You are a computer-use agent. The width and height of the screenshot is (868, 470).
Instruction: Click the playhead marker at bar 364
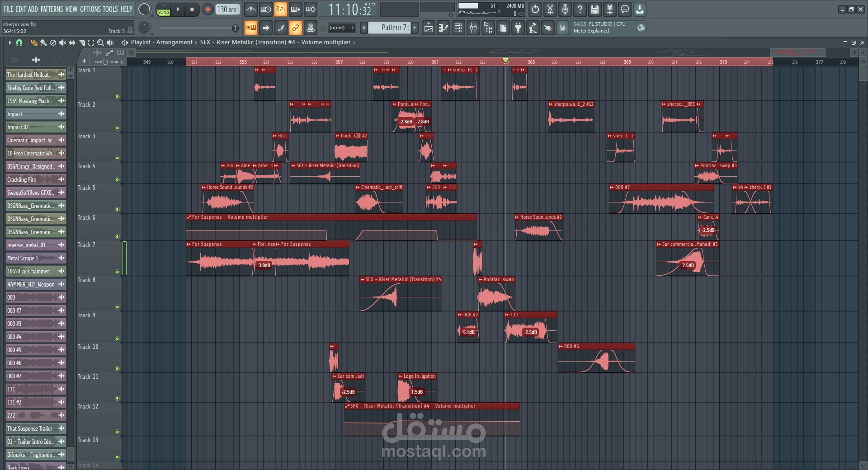tap(506, 60)
